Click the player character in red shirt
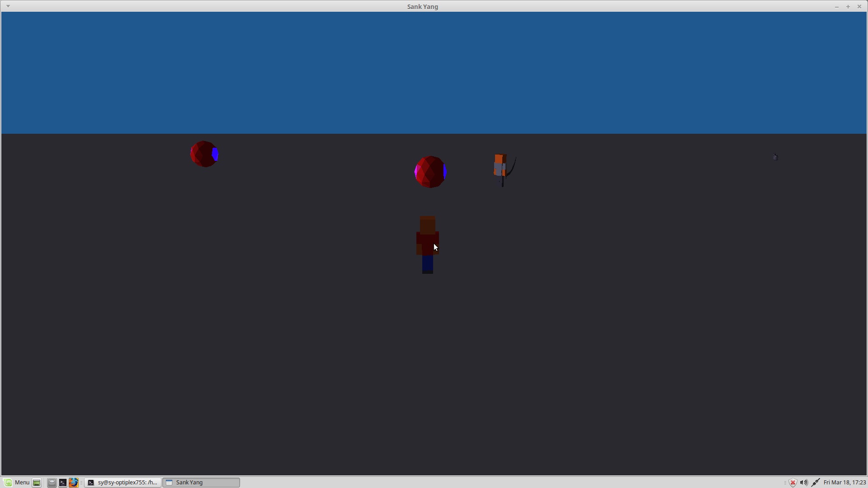Viewport: 868px width, 488px height. pos(428,245)
